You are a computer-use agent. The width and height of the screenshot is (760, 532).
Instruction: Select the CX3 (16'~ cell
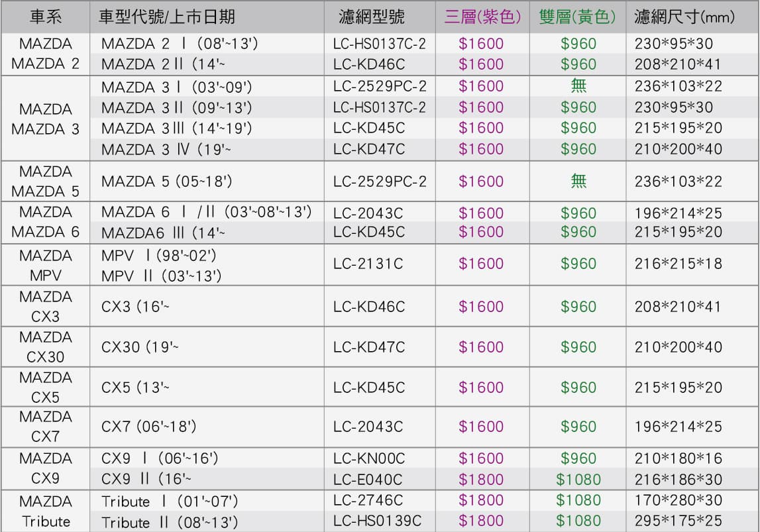[x=135, y=307]
